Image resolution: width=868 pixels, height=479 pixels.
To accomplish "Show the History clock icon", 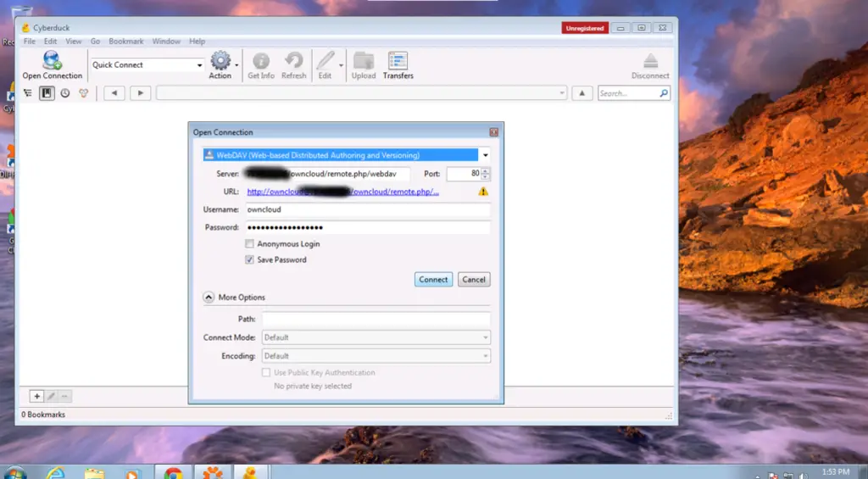I will [65, 93].
